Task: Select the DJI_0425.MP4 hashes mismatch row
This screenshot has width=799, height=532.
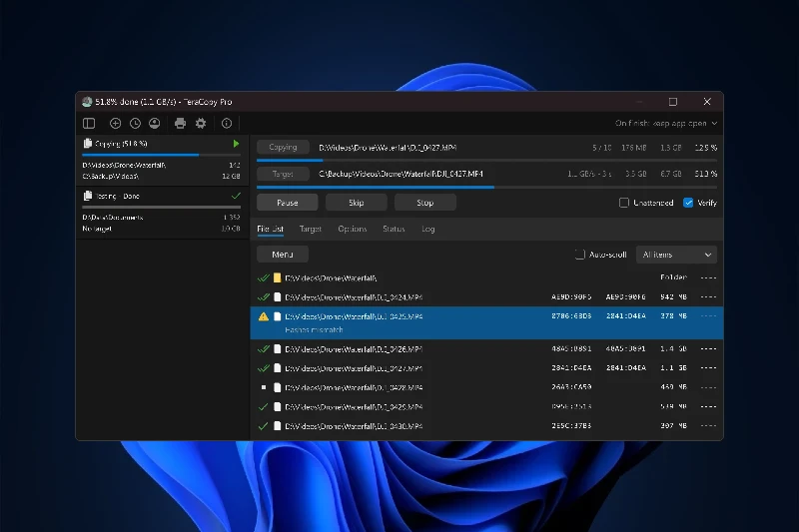Action: tap(486, 322)
